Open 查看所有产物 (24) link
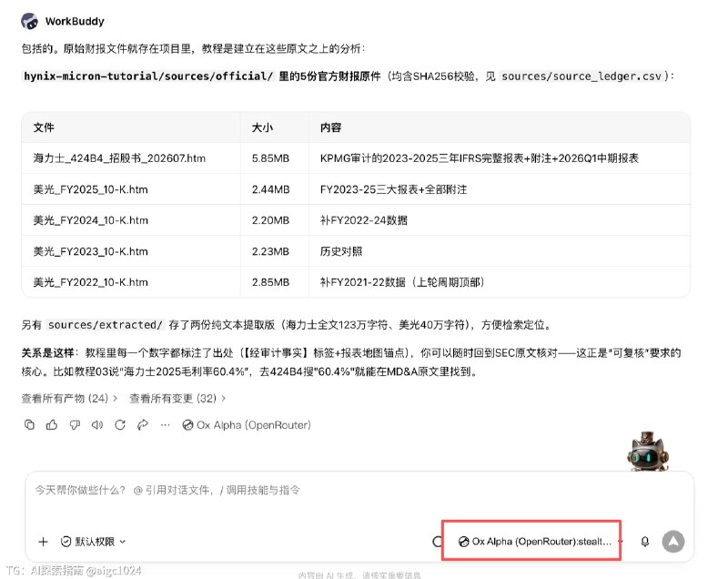Image resolution: width=728 pixels, height=579 pixels. pos(69,399)
